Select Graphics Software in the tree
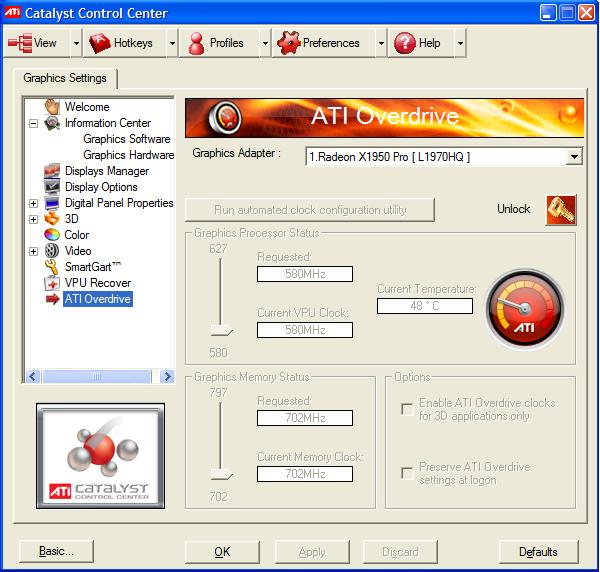Screen dimensions: 600x572 coord(127,139)
